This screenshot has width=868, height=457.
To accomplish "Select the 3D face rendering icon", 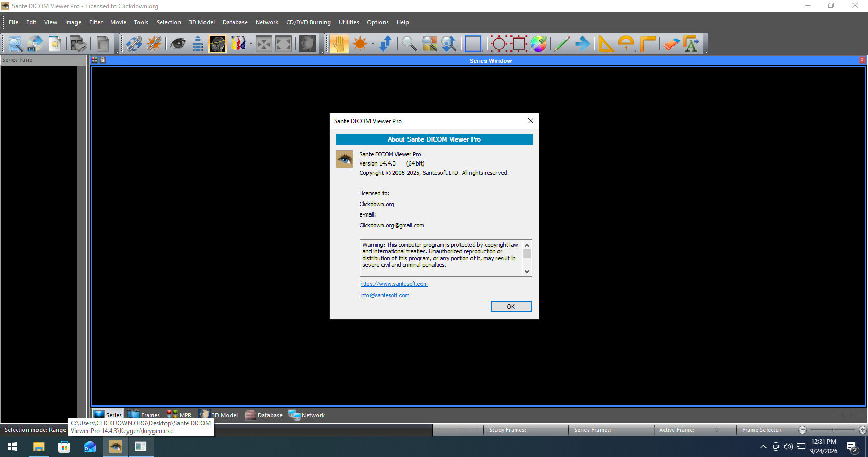I will coord(308,44).
